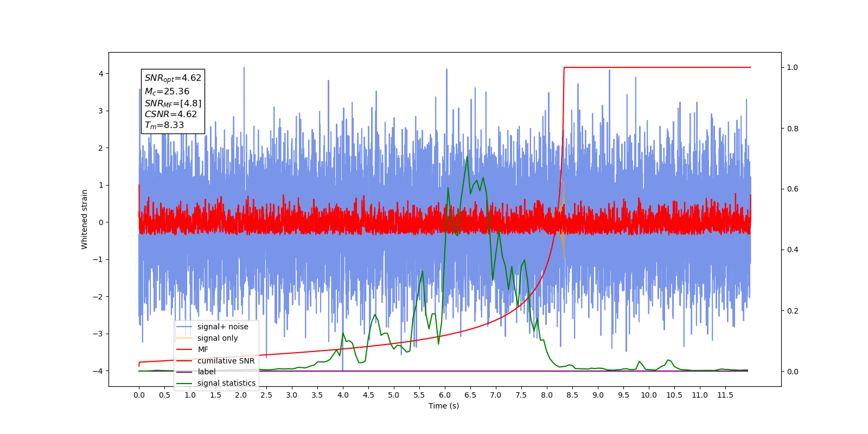Click the left y-axis tick label −2
The height and width of the screenshot is (434, 868).
click(98, 297)
